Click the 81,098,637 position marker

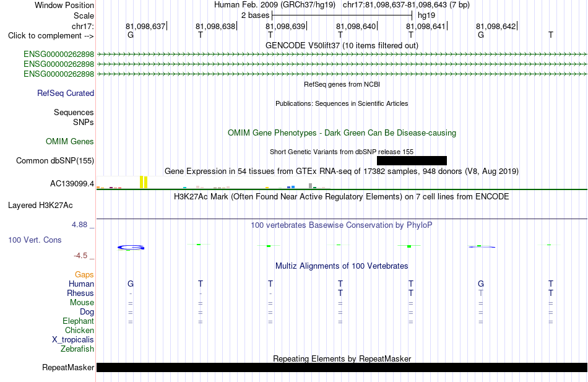(145, 26)
